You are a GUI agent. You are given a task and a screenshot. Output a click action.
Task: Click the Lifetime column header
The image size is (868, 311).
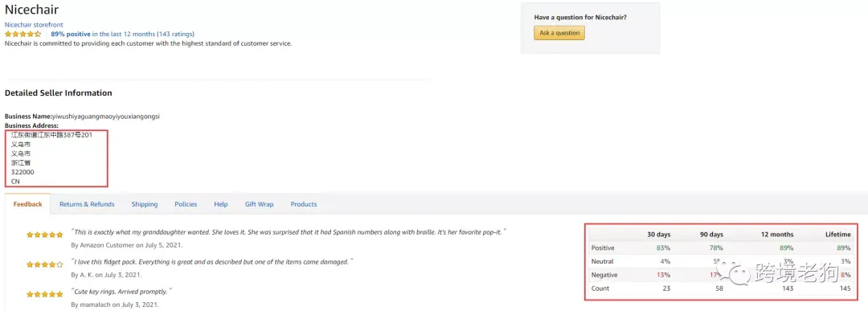[x=837, y=235]
